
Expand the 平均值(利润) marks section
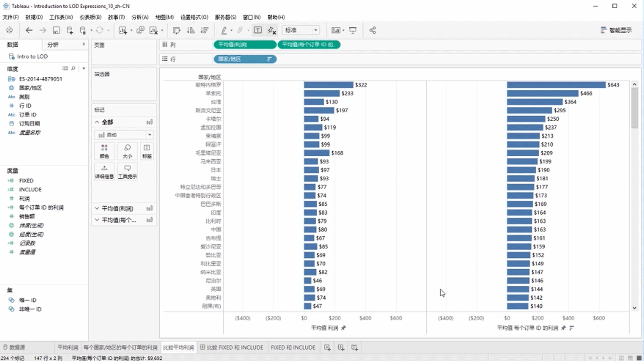[x=97, y=208]
